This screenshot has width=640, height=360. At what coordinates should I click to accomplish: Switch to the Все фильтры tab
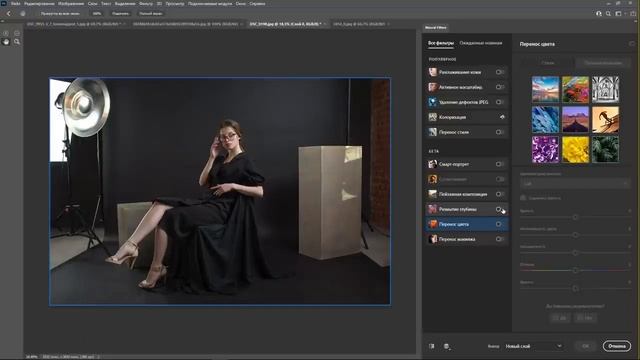pyautogui.click(x=441, y=43)
